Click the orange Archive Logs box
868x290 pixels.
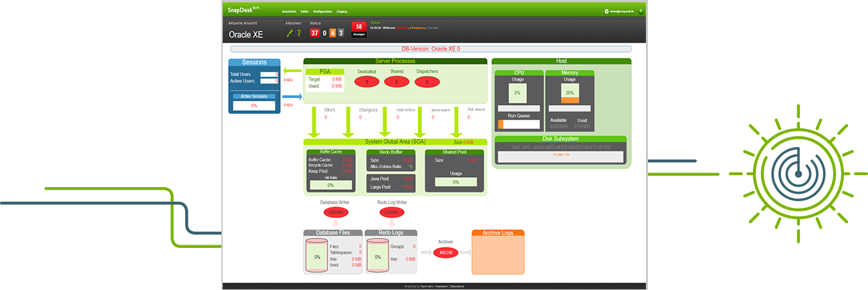click(x=498, y=252)
